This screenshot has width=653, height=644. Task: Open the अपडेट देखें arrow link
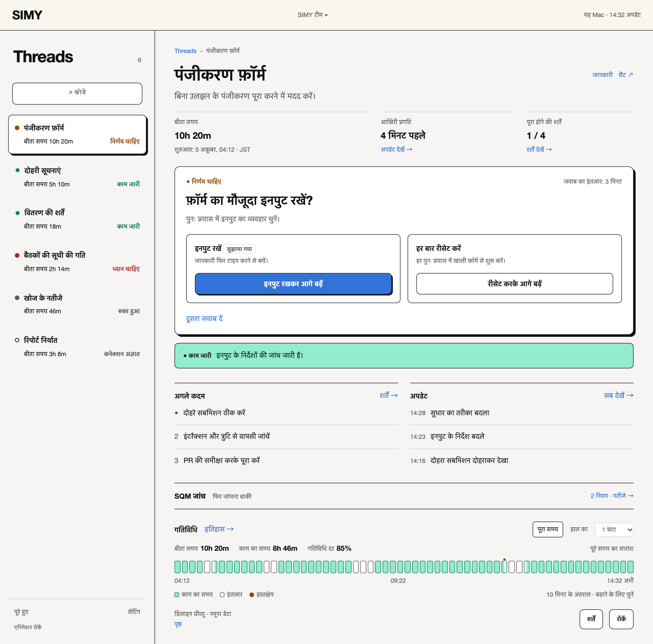(x=396, y=149)
